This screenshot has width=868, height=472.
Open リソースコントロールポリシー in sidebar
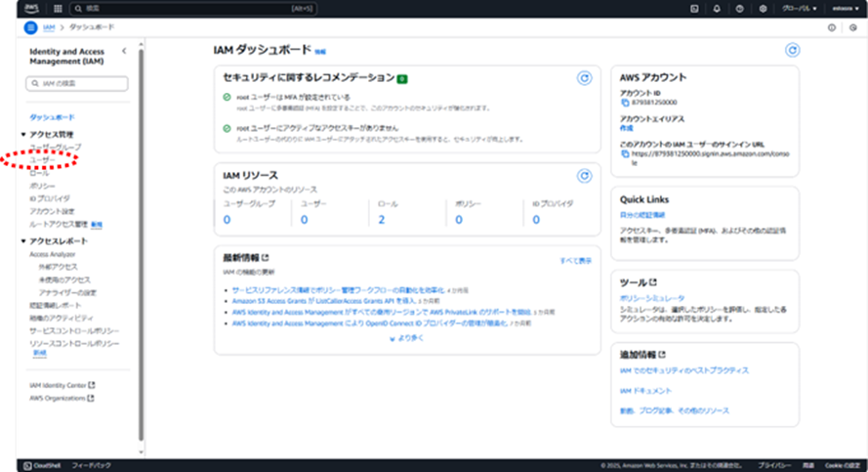74,343
